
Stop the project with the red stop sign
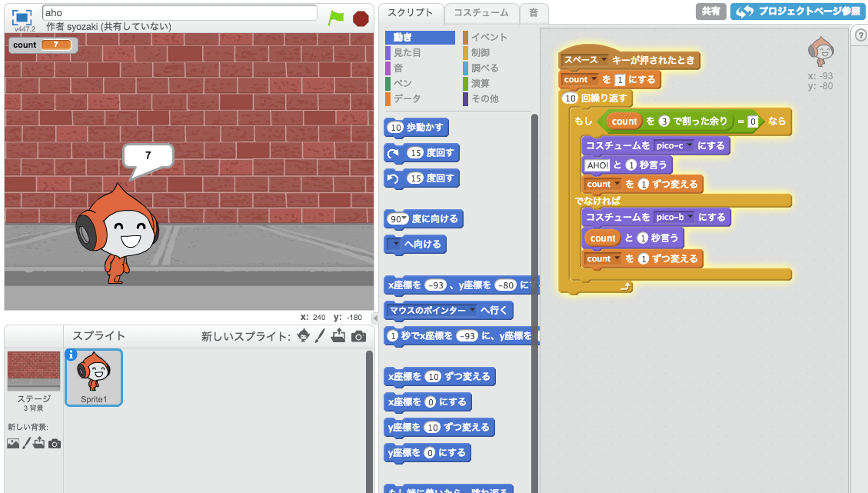point(361,18)
